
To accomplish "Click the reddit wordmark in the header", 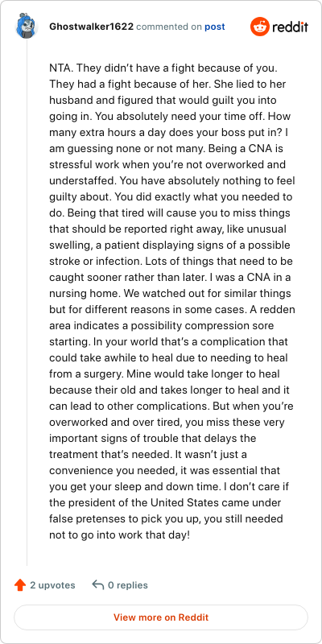I will coord(289,27).
